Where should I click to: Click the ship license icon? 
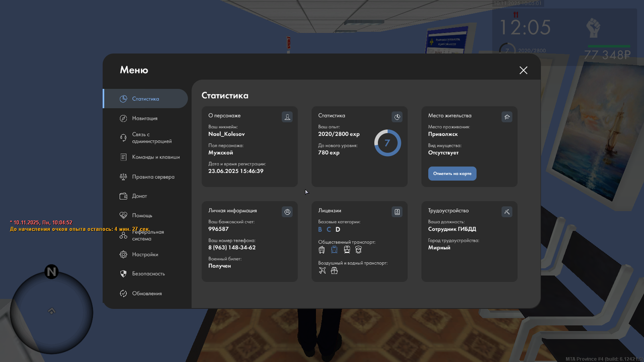334,270
